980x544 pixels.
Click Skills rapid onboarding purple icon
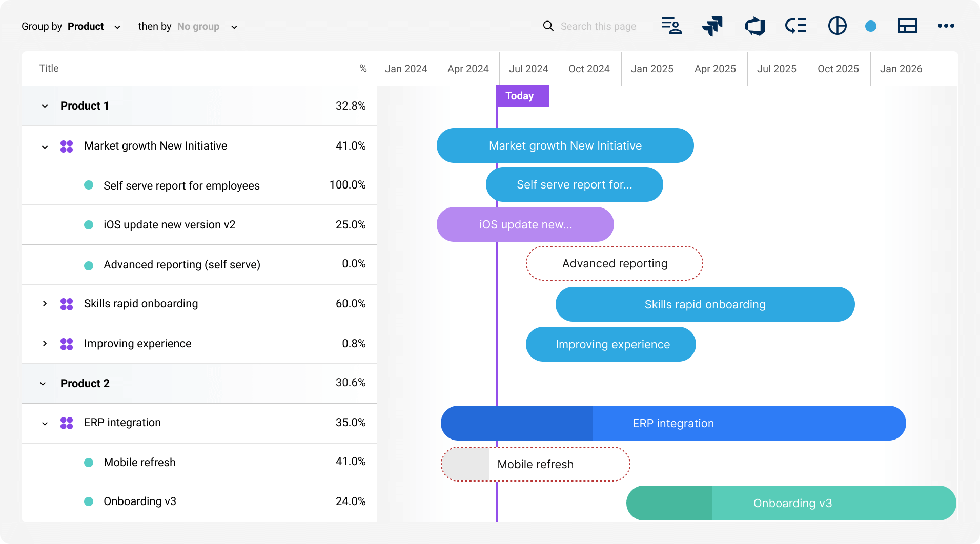pyautogui.click(x=67, y=304)
